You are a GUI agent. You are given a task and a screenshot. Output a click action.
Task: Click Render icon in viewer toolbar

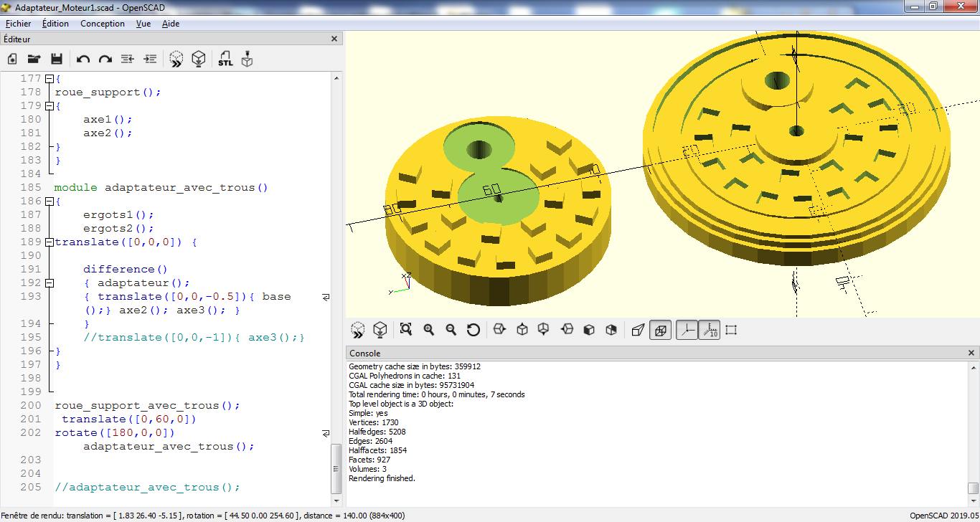[380, 330]
